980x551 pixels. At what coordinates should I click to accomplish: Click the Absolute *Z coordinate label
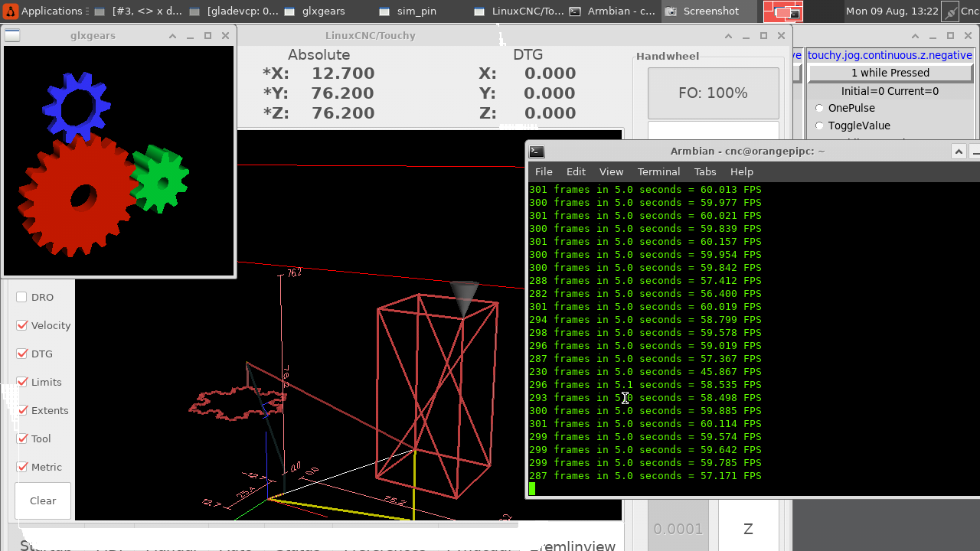pos(276,113)
